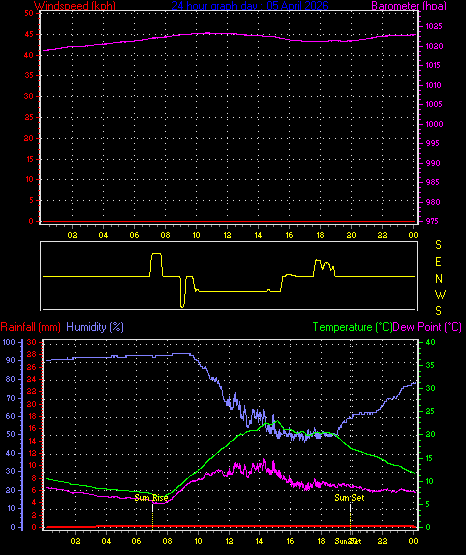Click the 975 value on barometer axis
Screen dimensions: 466x555
coord(433,221)
